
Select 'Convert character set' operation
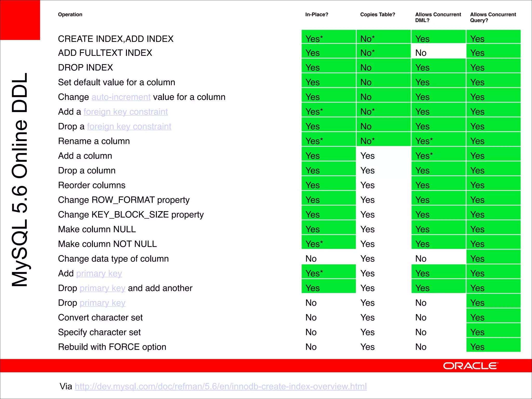pyautogui.click(x=101, y=318)
